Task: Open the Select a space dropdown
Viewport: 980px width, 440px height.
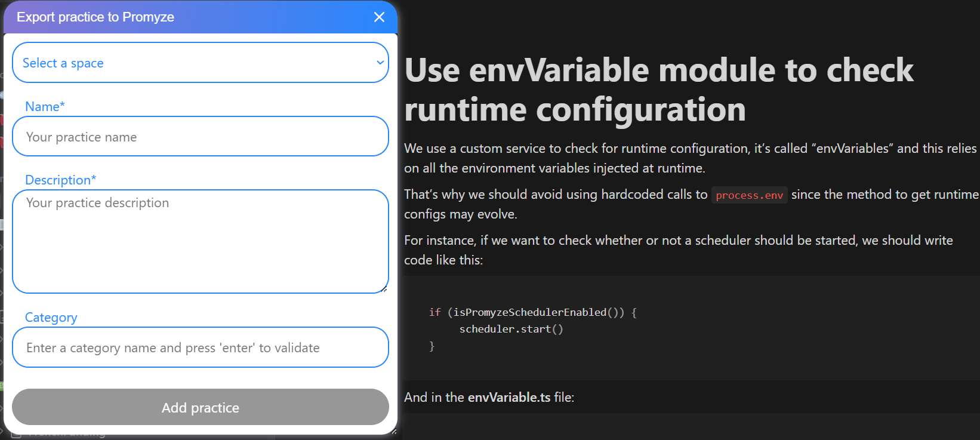Action: pyautogui.click(x=201, y=63)
